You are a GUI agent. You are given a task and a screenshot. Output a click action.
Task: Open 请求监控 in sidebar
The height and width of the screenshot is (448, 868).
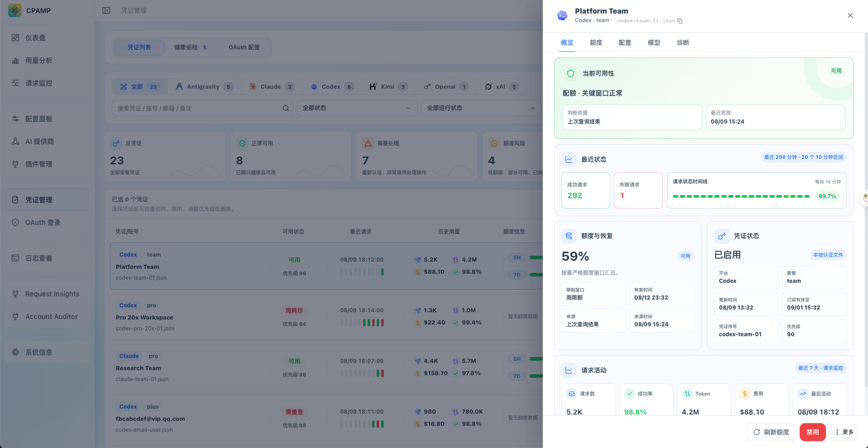pyautogui.click(x=47, y=83)
